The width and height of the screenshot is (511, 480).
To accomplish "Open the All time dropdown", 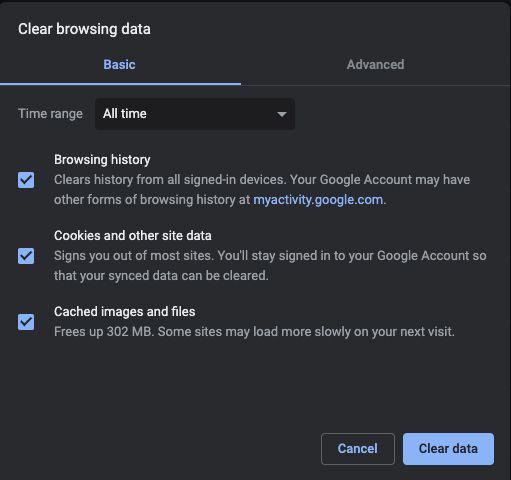I will [x=195, y=114].
